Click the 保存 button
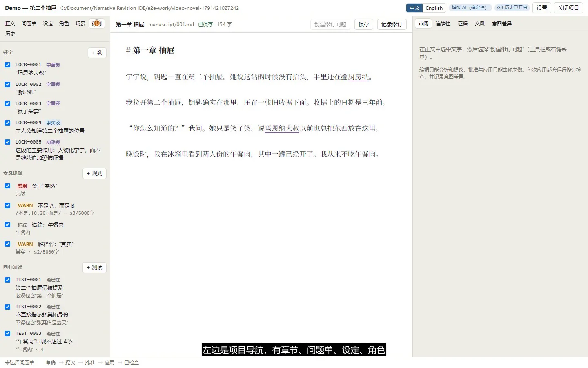Image resolution: width=588 pixels, height=368 pixels. click(x=364, y=24)
